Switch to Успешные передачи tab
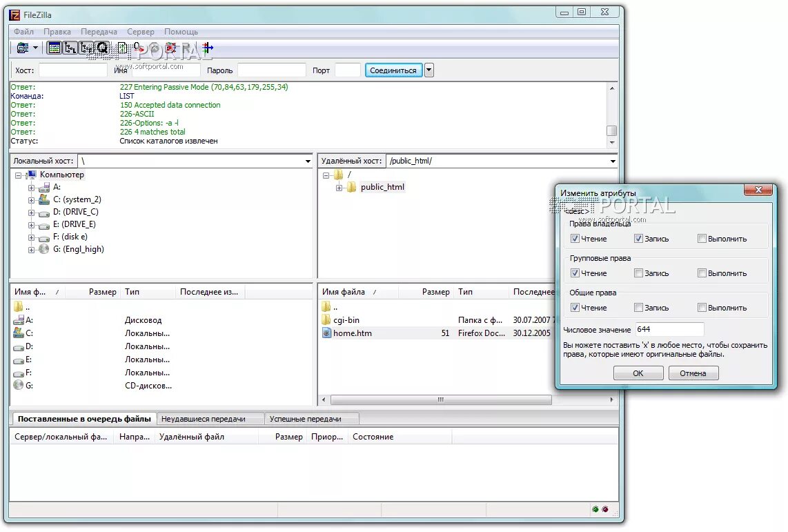 coord(312,419)
